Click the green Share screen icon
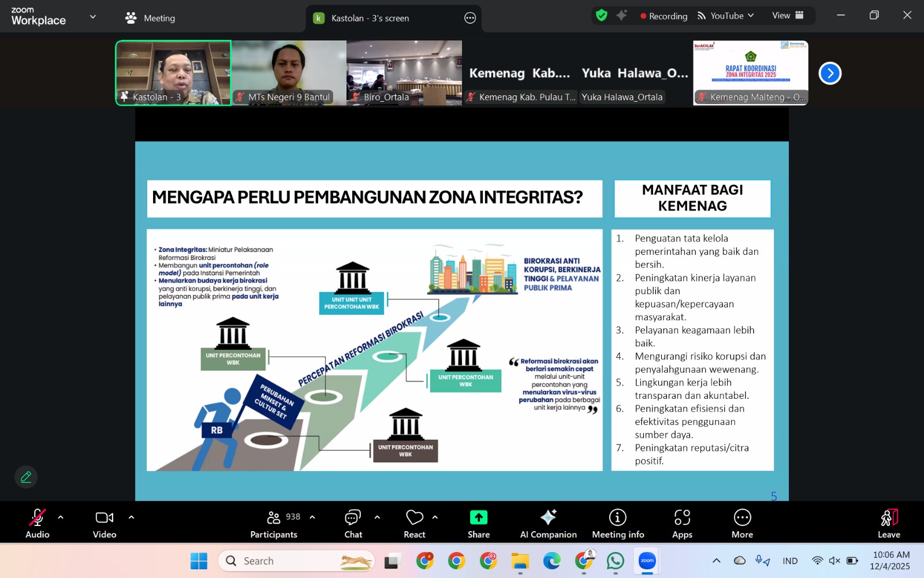This screenshot has width=924, height=578. point(478,517)
